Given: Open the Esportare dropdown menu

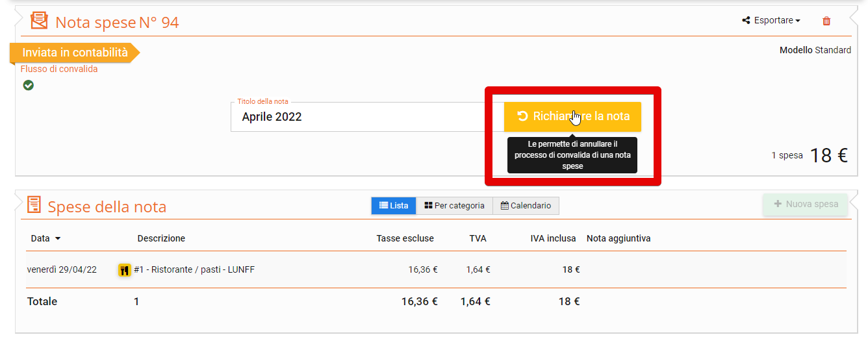Looking at the screenshot, I should click(x=771, y=21).
